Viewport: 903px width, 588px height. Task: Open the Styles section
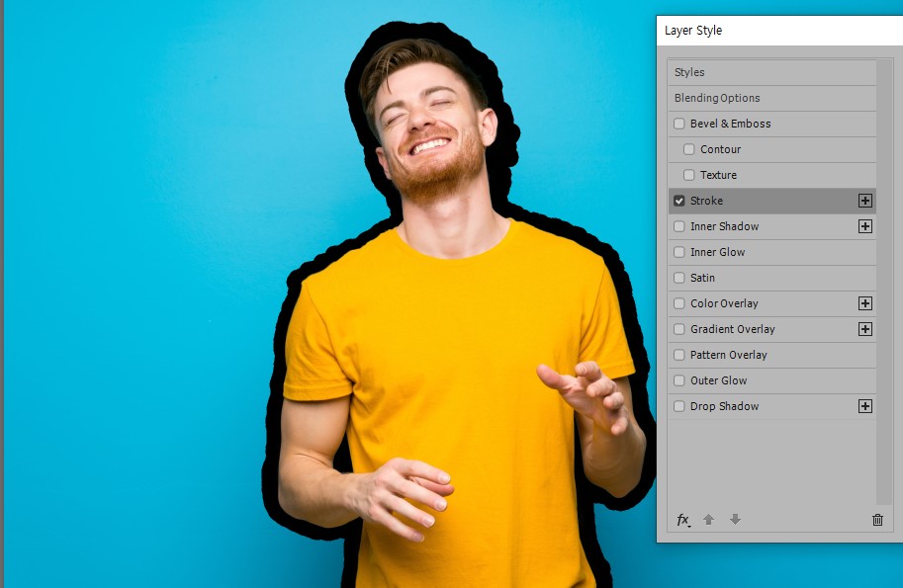[x=772, y=72]
